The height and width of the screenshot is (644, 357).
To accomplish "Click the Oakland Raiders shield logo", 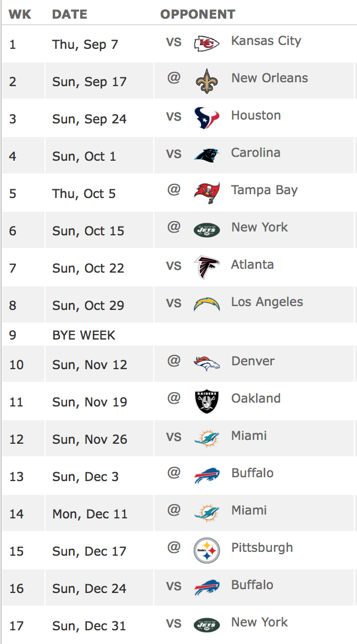I will point(207,400).
